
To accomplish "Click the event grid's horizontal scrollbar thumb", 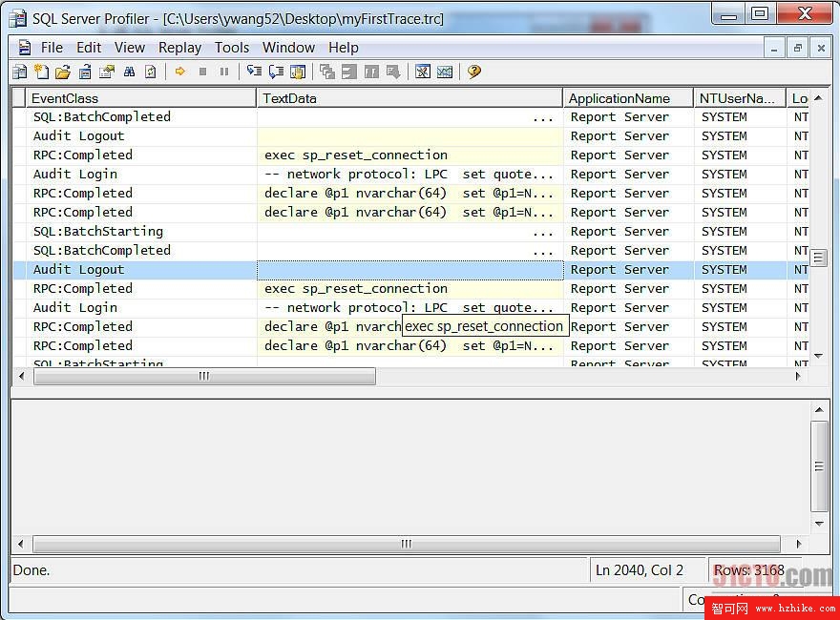I will [x=204, y=377].
